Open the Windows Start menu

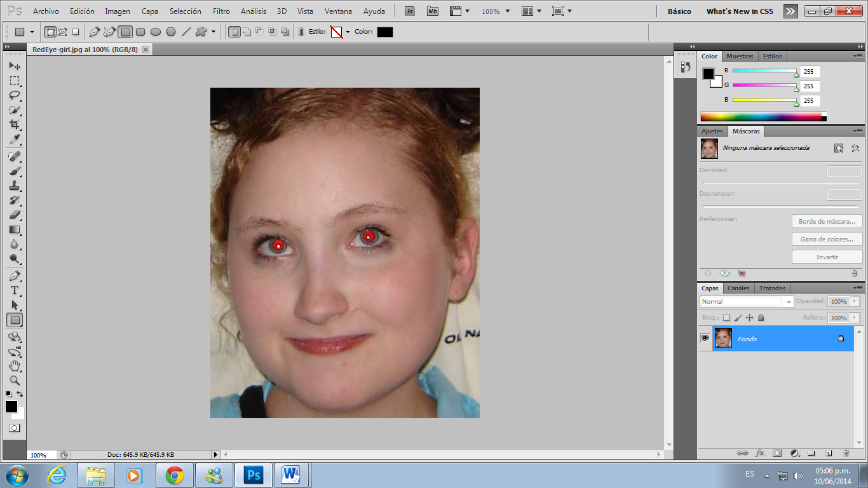point(16,475)
